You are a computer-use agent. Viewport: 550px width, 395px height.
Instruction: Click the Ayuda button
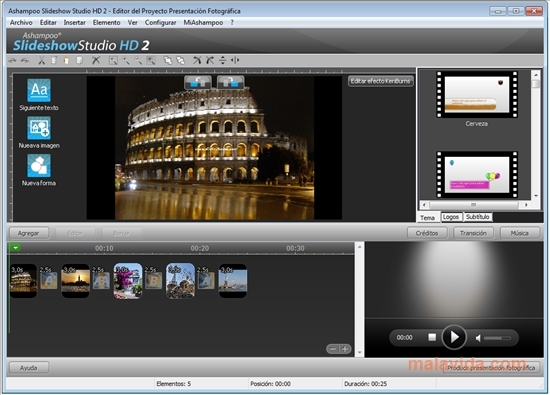tap(28, 368)
